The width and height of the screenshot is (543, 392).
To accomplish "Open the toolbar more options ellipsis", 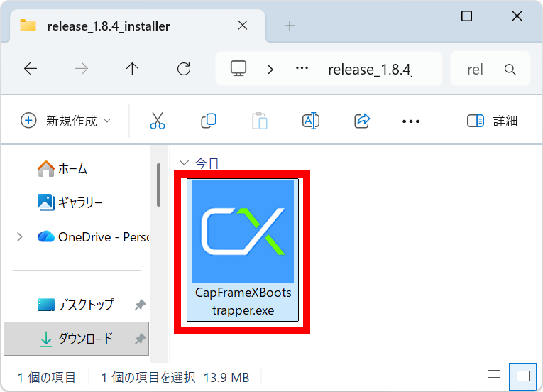I will (x=411, y=121).
